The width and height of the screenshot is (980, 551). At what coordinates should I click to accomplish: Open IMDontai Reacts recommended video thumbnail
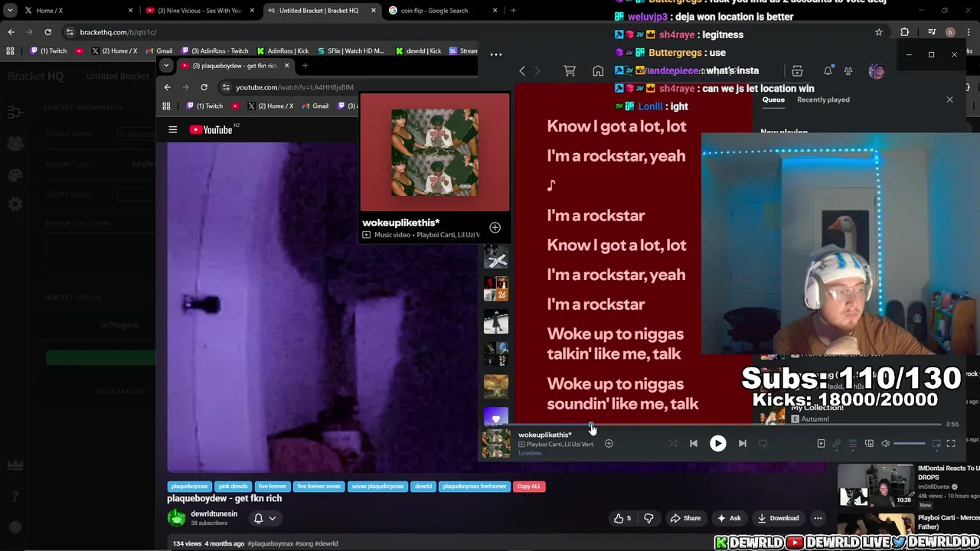(x=876, y=486)
